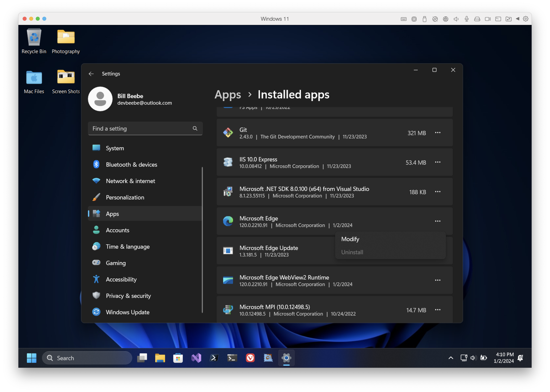Click the search magnifier in Find a setting

(x=195, y=128)
